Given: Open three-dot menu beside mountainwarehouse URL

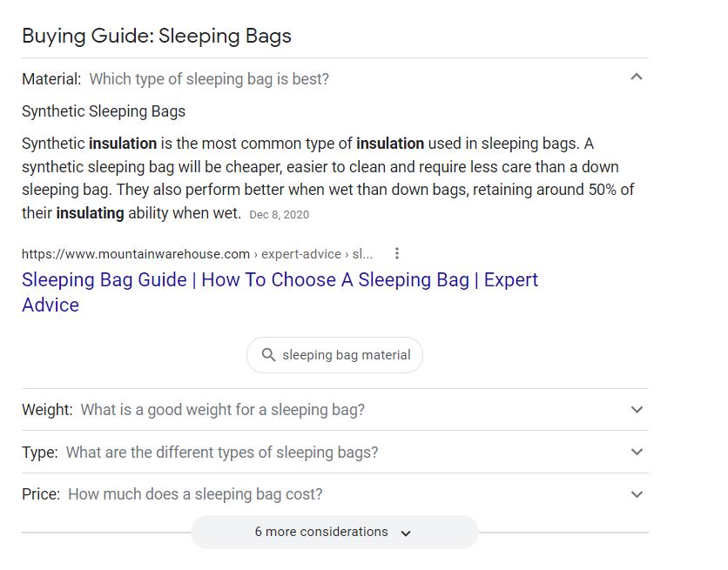Looking at the screenshot, I should pos(396,253).
